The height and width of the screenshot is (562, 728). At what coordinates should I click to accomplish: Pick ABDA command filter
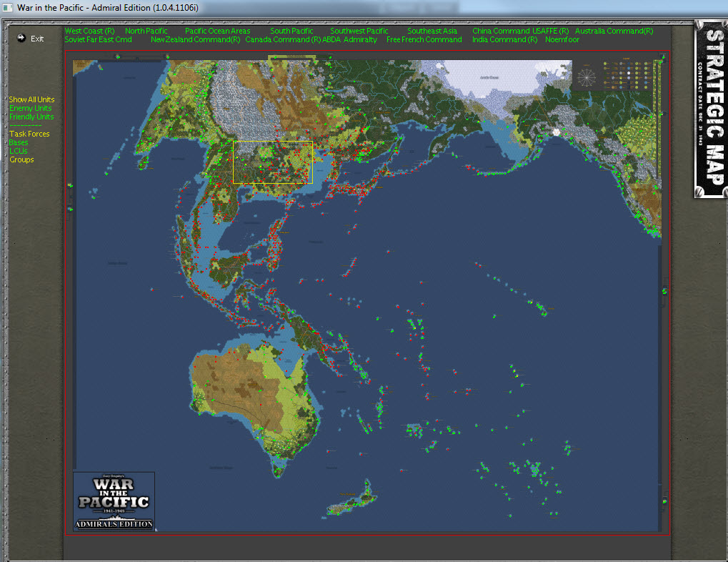[331, 39]
